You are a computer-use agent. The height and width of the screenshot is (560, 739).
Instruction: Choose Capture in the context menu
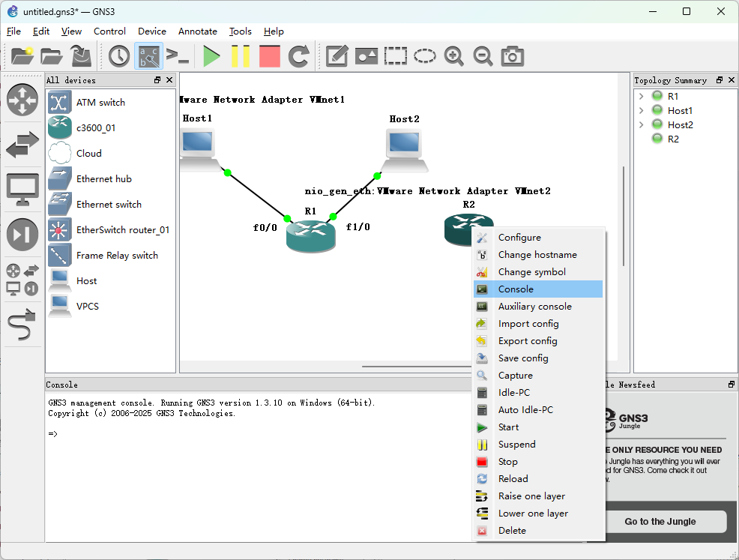coord(538,376)
